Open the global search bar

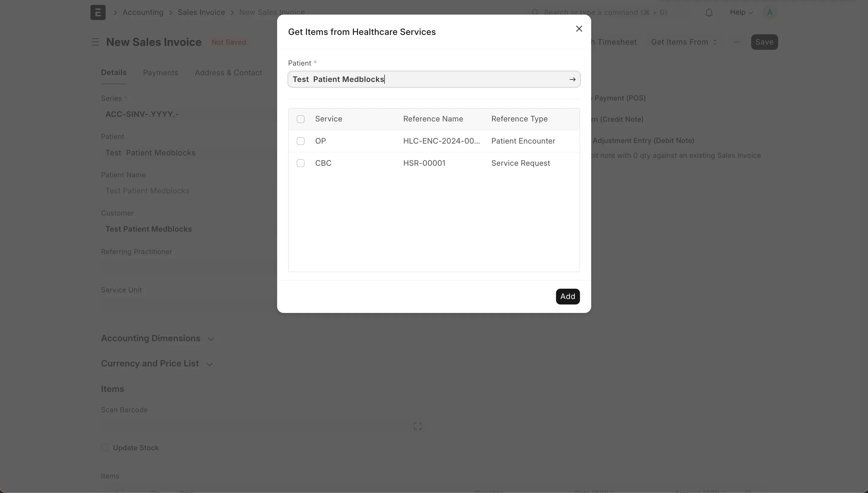(x=602, y=12)
